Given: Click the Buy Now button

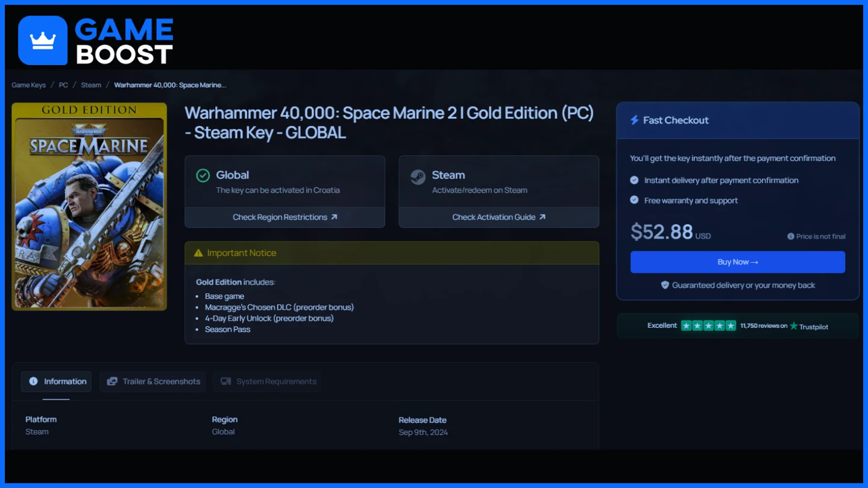Looking at the screenshot, I should 738,262.
